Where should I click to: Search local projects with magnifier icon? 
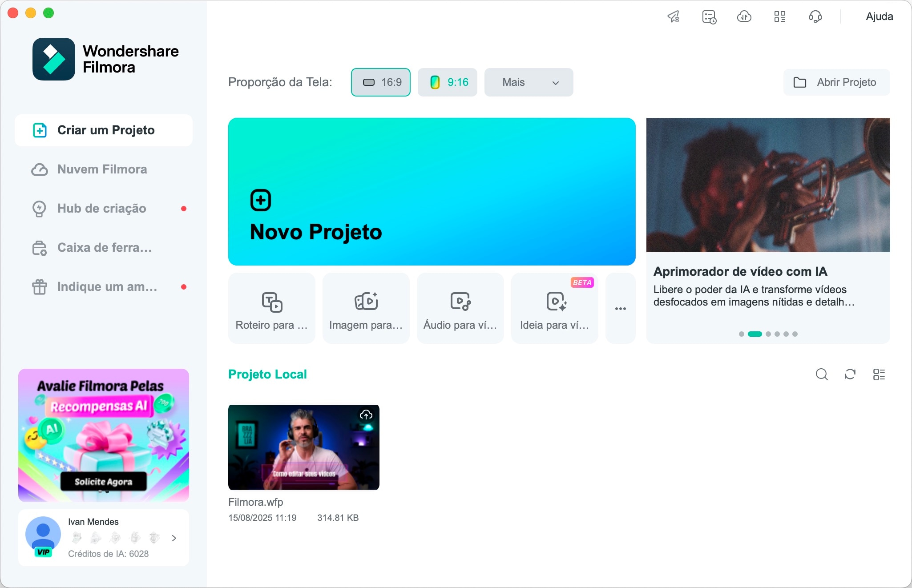point(822,375)
